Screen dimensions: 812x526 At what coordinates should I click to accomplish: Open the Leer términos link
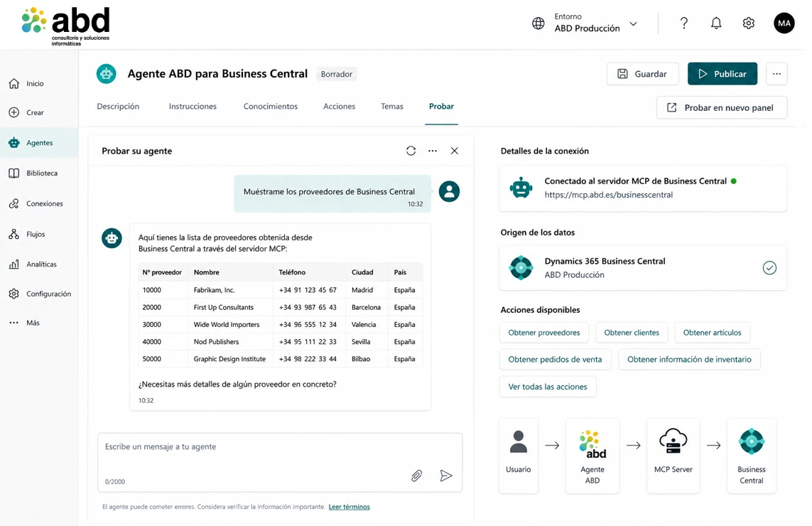pos(349,507)
